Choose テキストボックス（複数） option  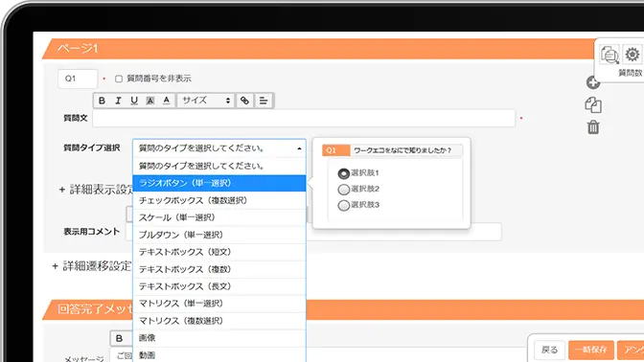coord(219,269)
